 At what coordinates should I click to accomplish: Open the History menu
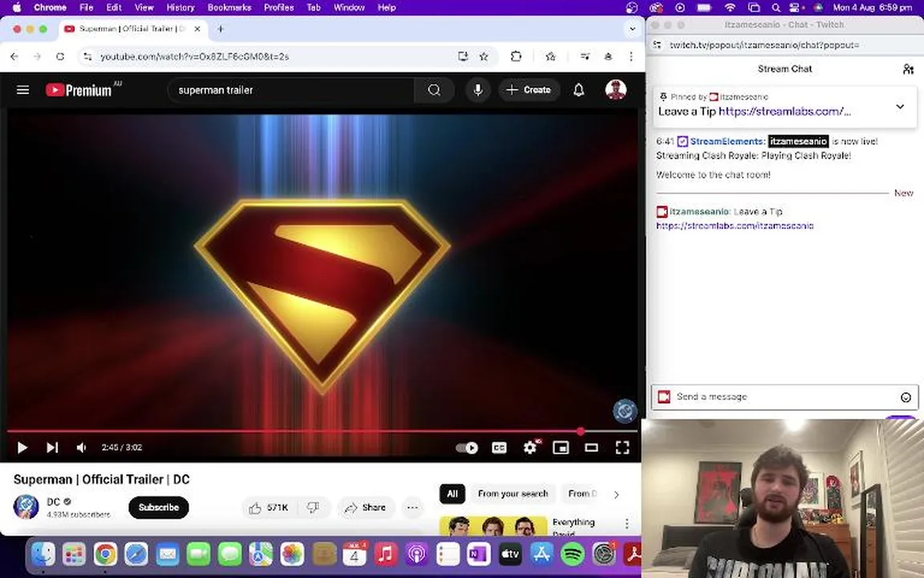point(180,8)
